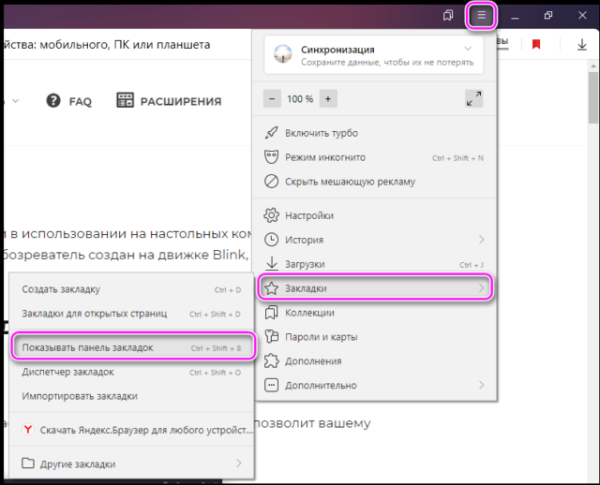Choose Закладки для открытых страниц

click(x=132, y=314)
